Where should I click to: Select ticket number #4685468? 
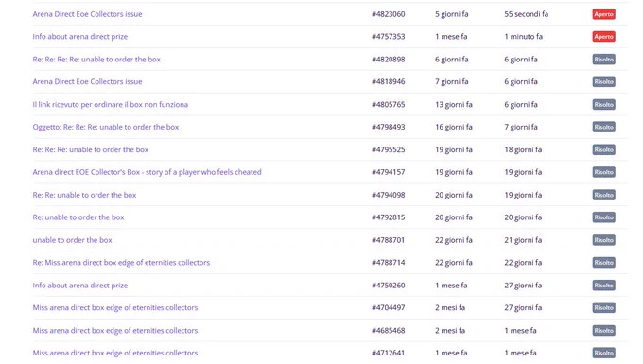(x=389, y=330)
